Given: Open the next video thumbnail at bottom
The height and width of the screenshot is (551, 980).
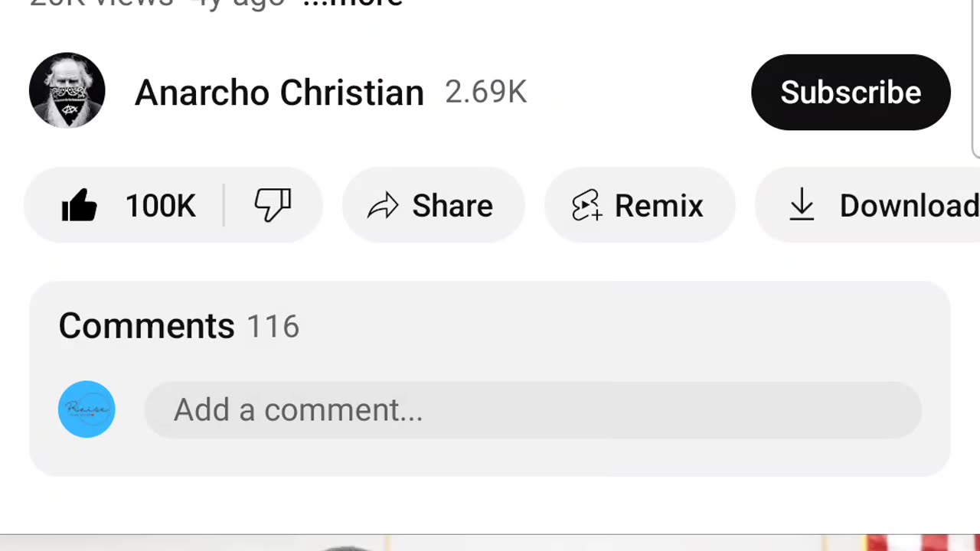Looking at the screenshot, I should tap(490, 543).
